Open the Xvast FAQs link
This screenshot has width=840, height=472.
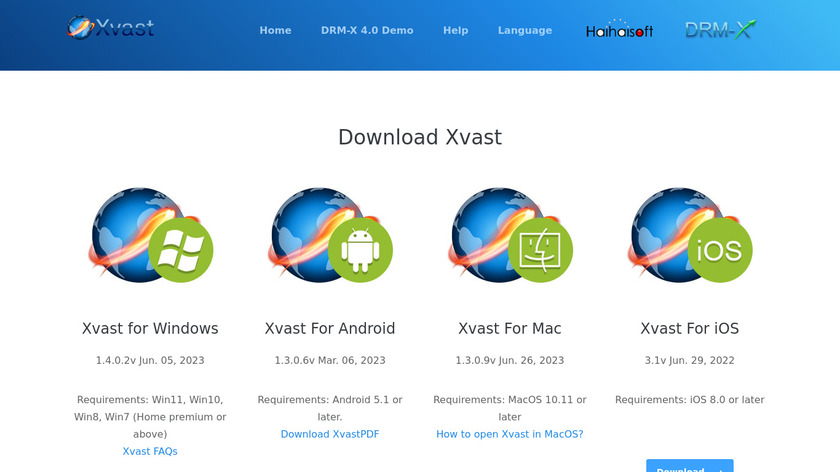coord(150,451)
